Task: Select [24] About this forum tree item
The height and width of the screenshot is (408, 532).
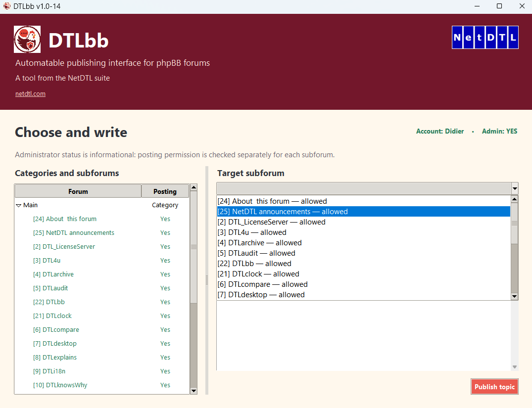Action: 65,219
